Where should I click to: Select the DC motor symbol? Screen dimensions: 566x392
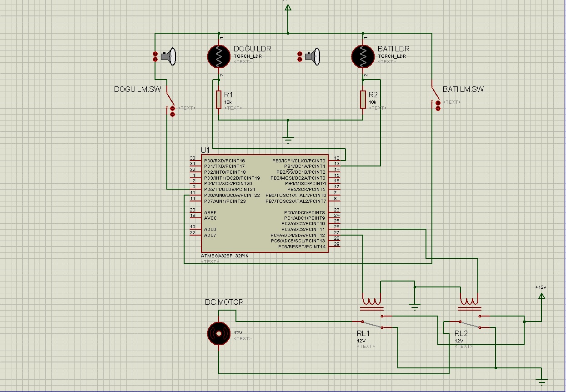tap(219, 334)
